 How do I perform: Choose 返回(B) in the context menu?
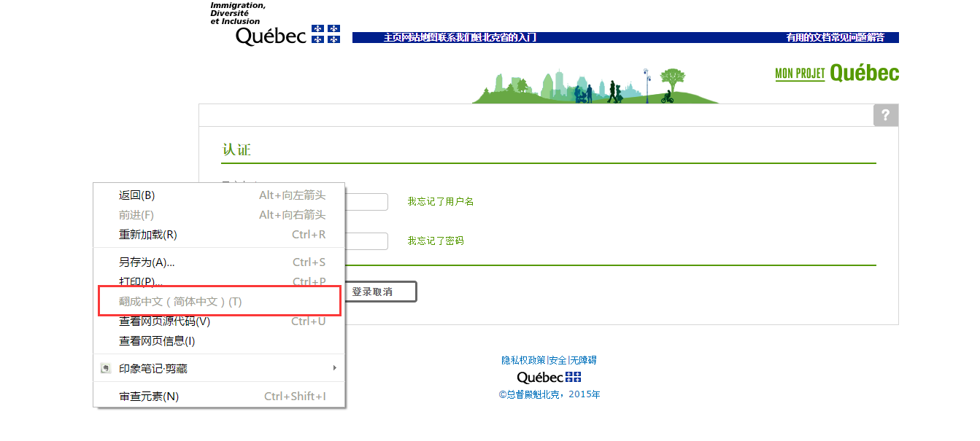tap(137, 195)
